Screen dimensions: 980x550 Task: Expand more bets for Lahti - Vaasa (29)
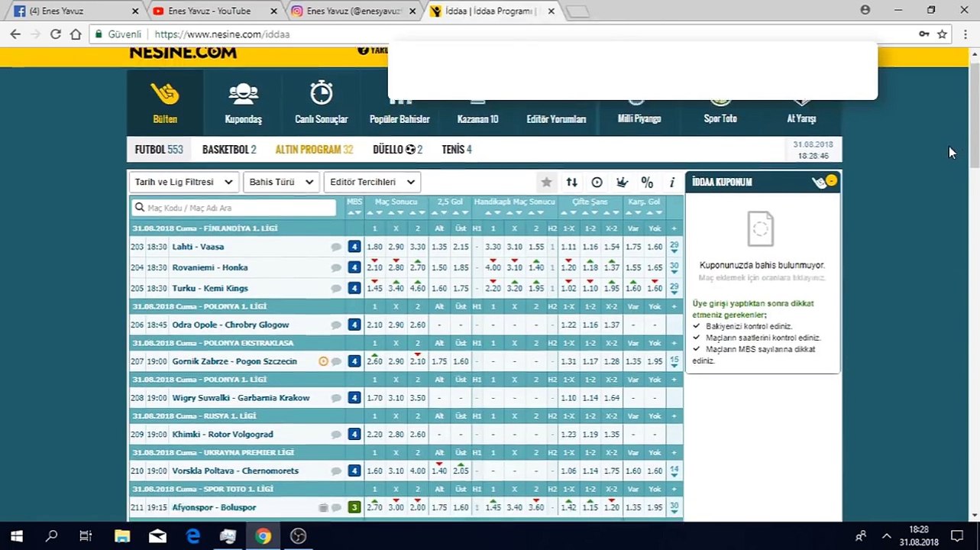[x=674, y=247]
